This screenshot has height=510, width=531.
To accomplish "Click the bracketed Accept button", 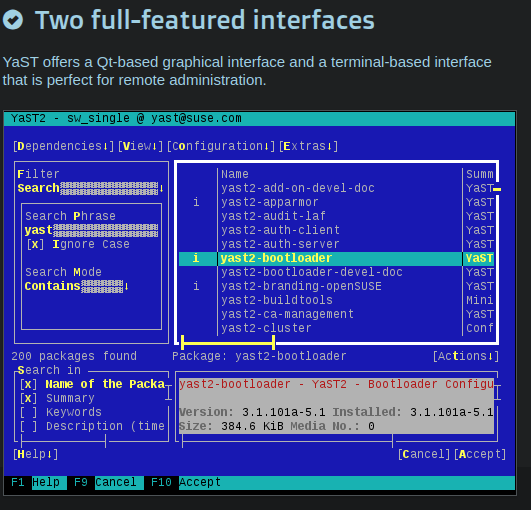I will [480, 454].
